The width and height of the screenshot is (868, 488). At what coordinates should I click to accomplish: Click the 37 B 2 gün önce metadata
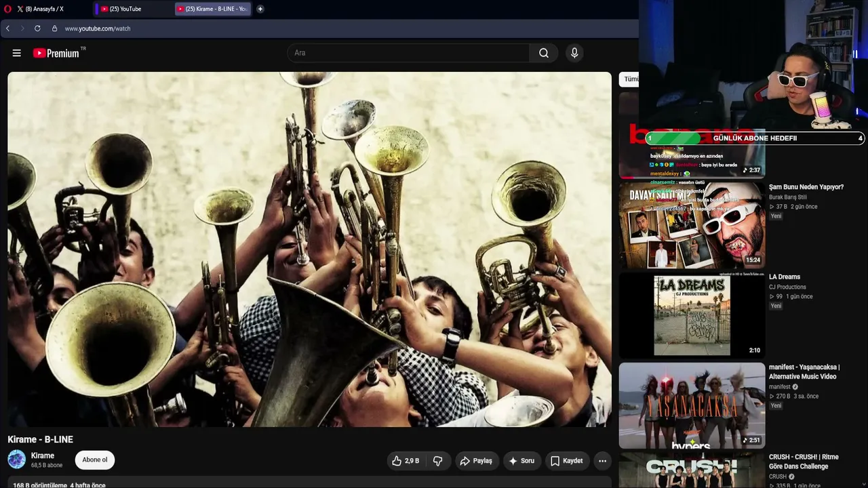(x=793, y=207)
